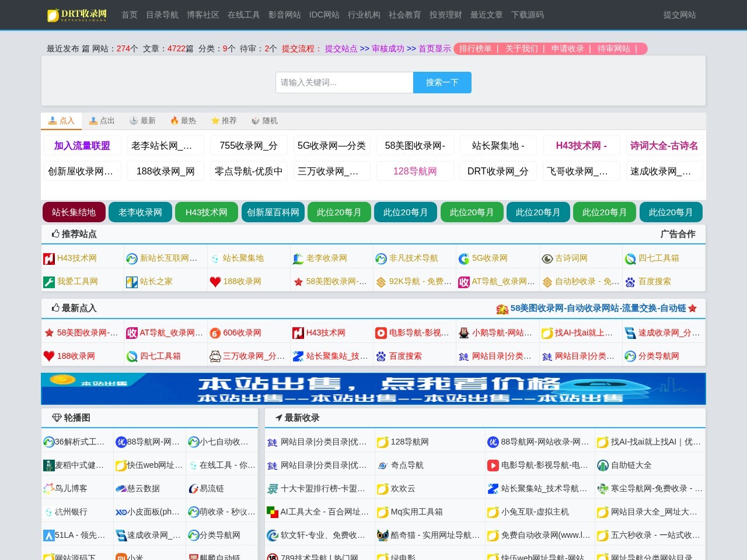
Task: Click the 58美图收录网-自动收录网站 promo link
Action: [598, 308]
